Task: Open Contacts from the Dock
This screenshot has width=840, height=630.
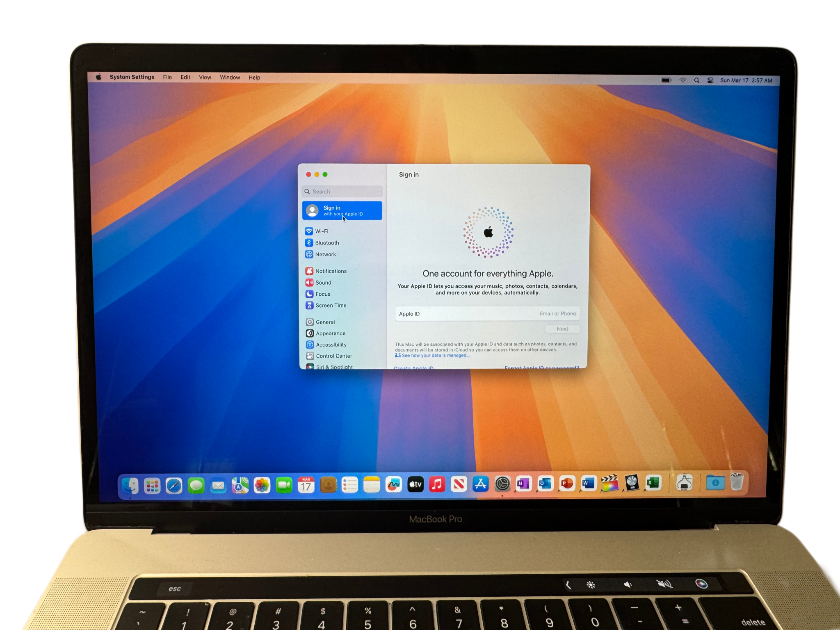Action: click(328, 485)
